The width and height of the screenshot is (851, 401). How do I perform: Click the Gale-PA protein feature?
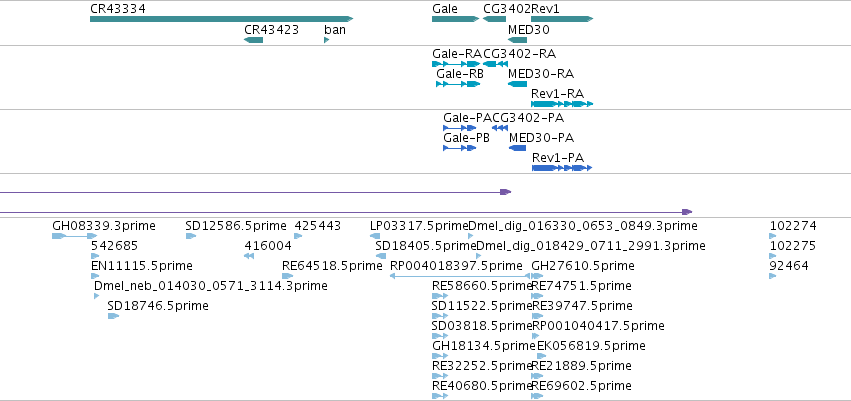point(460,128)
